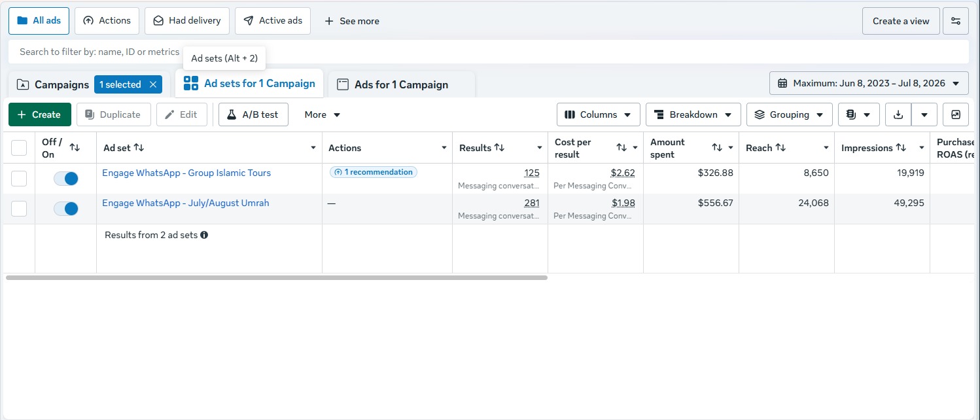Click the $1.98 cost per result
This screenshot has width=980, height=420.
pyautogui.click(x=623, y=203)
